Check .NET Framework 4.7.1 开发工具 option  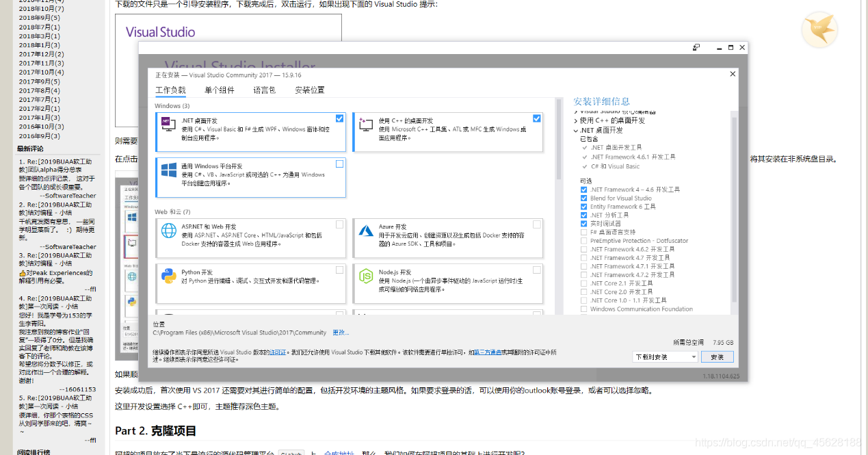(x=584, y=266)
